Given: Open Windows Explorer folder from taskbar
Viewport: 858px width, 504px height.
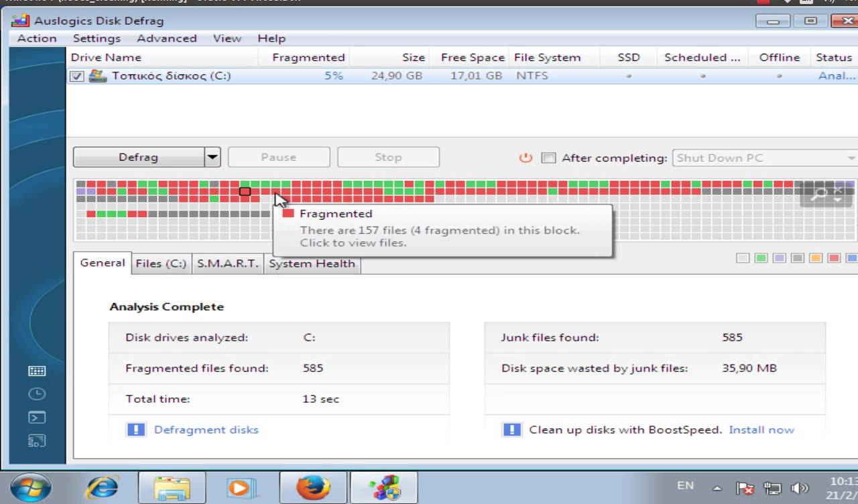Looking at the screenshot, I should [172, 487].
